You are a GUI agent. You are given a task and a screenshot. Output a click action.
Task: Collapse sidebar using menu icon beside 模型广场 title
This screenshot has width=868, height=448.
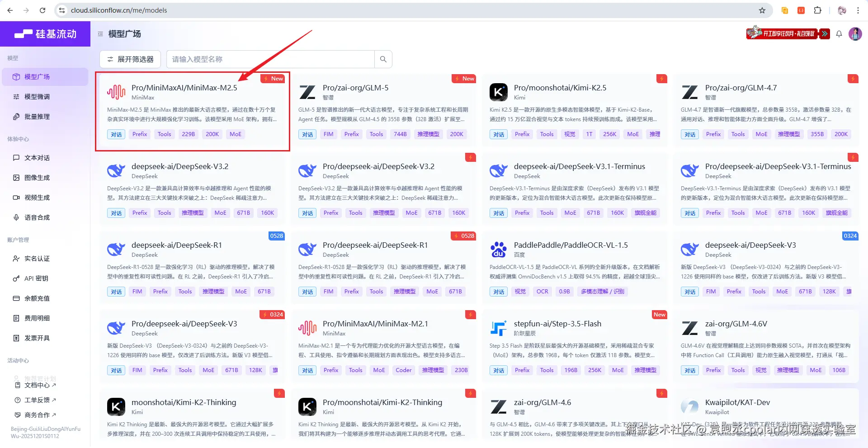click(100, 34)
